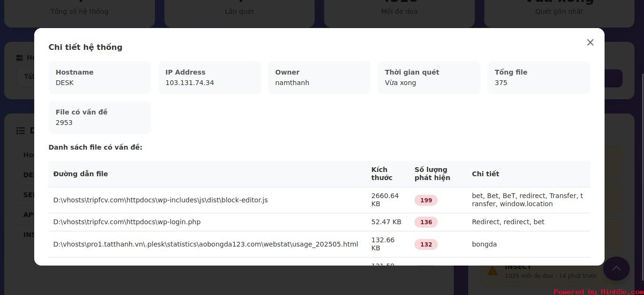Open the wp-login.php file path row
This screenshot has width=644, height=295.
click(319, 222)
